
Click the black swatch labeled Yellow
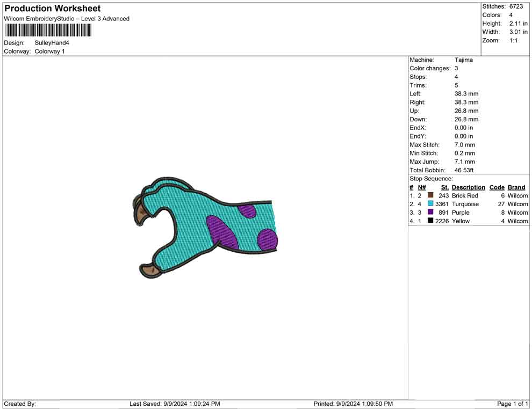click(430, 221)
